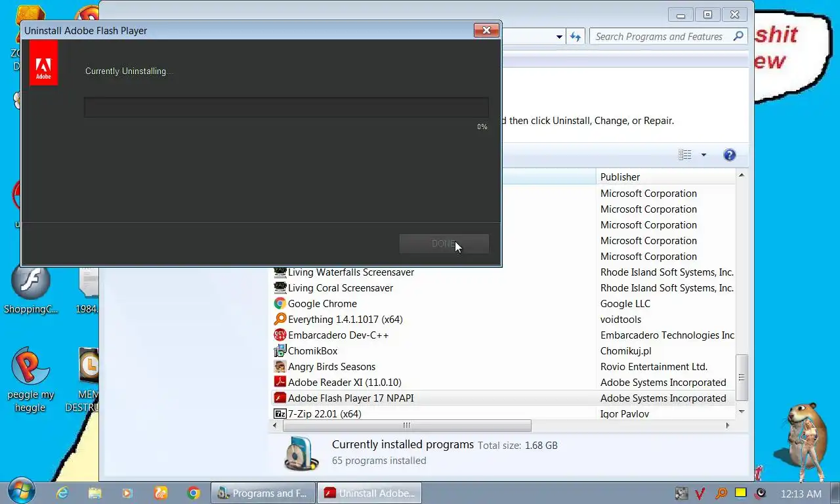The width and height of the screenshot is (840, 504).
Task: Click the installed programs disc icon
Action: pyautogui.click(x=301, y=453)
